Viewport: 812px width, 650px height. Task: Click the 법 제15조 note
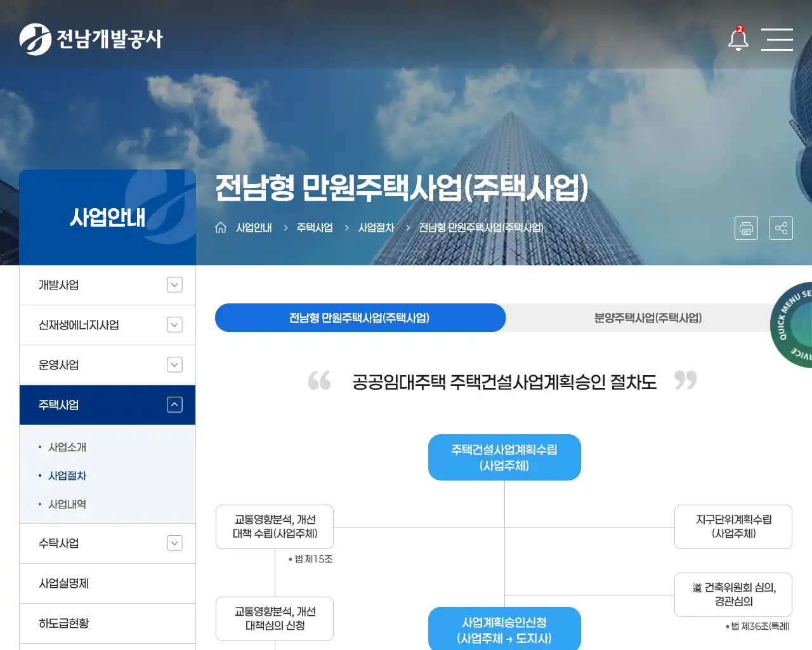[310, 559]
